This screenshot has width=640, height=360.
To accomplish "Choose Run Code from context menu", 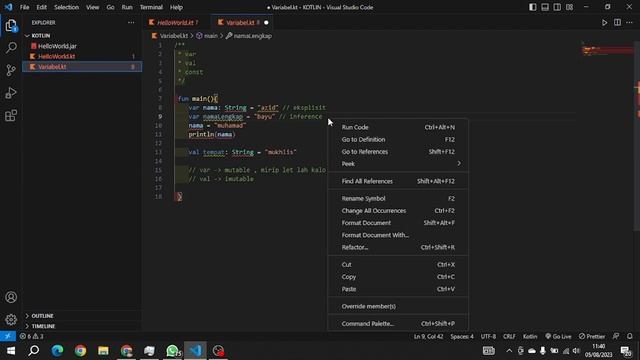I will click(x=398, y=127).
